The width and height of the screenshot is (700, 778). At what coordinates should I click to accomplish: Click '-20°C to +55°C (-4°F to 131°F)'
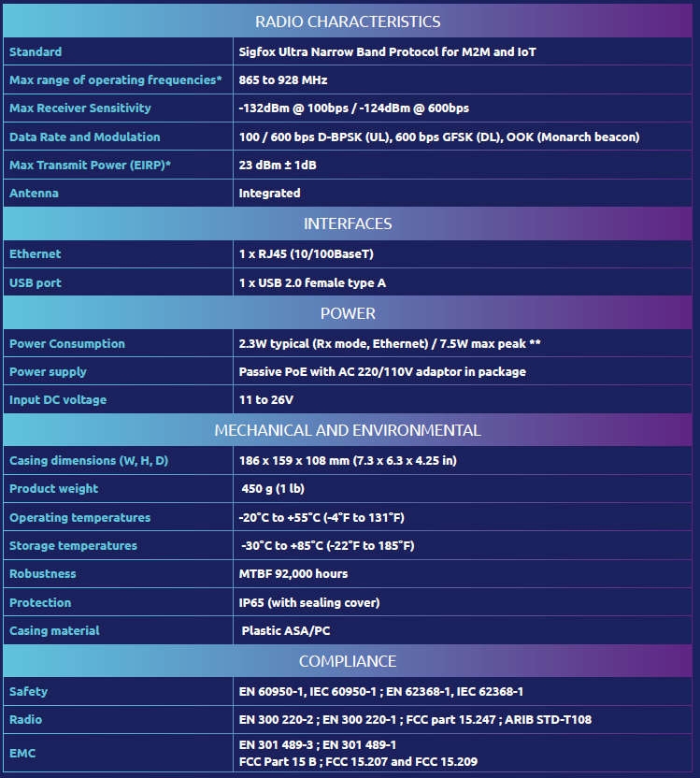click(321, 517)
